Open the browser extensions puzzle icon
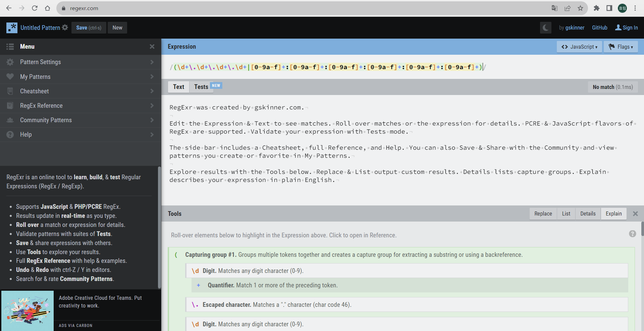This screenshot has width=644, height=331. click(x=596, y=8)
